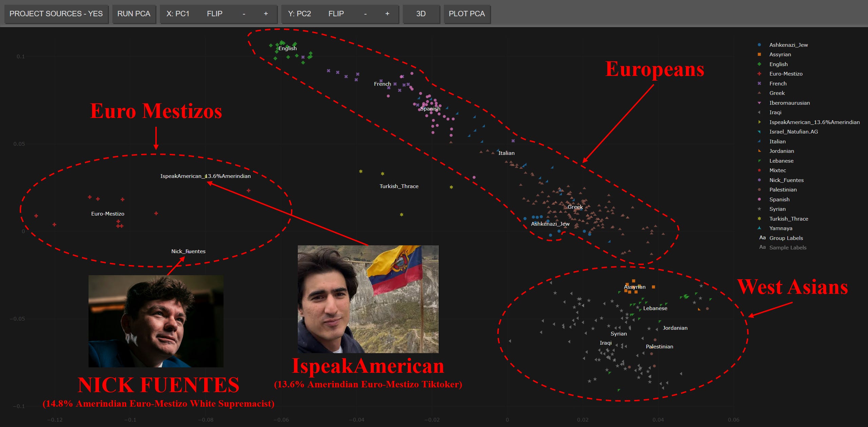Screen dimensions: 868x427
Task: Click the Syrian label on plot
Action: (x=619, y=334)
